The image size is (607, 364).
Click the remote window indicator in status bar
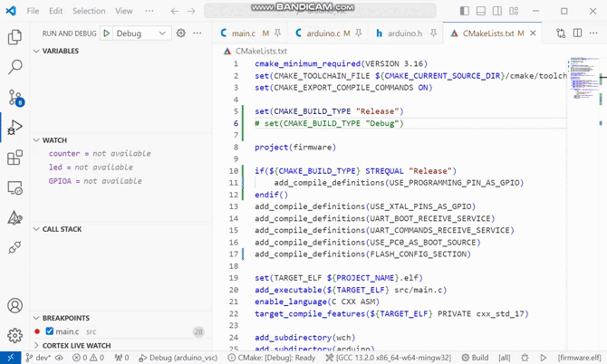point(11,358)
